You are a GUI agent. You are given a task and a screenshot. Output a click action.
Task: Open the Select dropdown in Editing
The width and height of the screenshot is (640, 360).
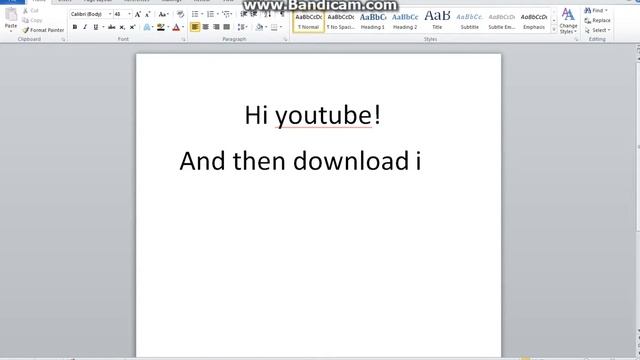click(x=598, y=30)
